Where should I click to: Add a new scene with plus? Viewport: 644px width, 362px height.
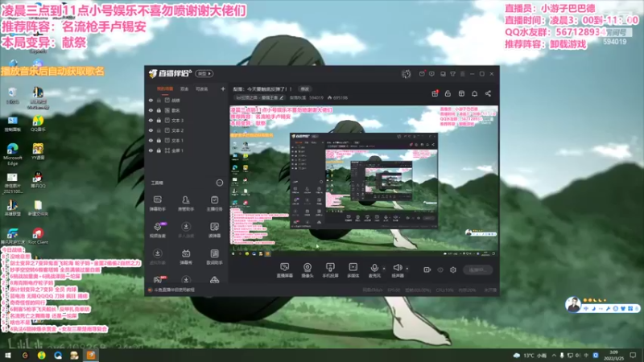223,88
